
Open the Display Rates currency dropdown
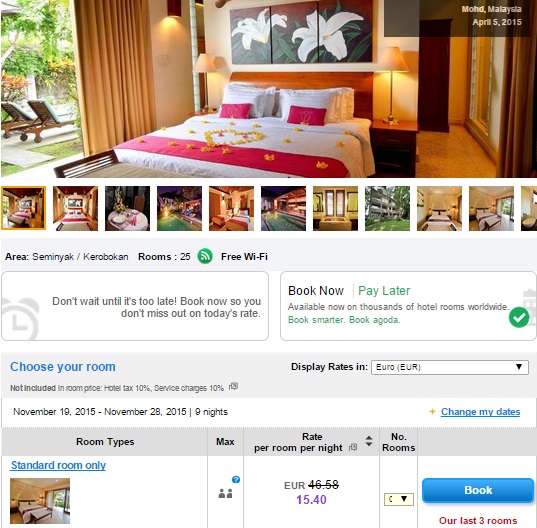pyautogui.click(x=450, y=367)
